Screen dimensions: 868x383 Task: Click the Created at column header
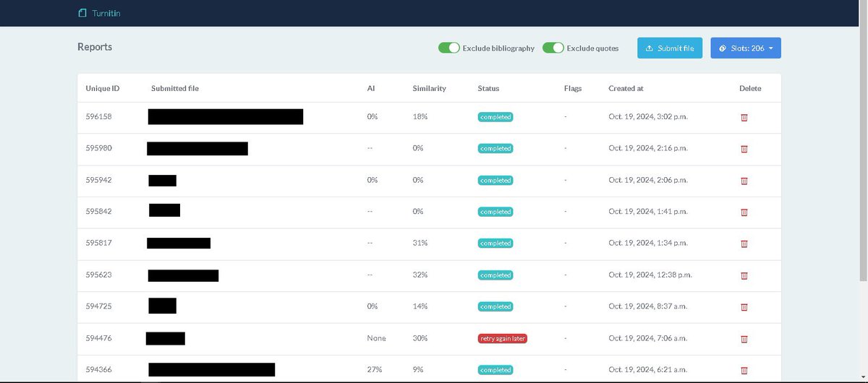626,88
